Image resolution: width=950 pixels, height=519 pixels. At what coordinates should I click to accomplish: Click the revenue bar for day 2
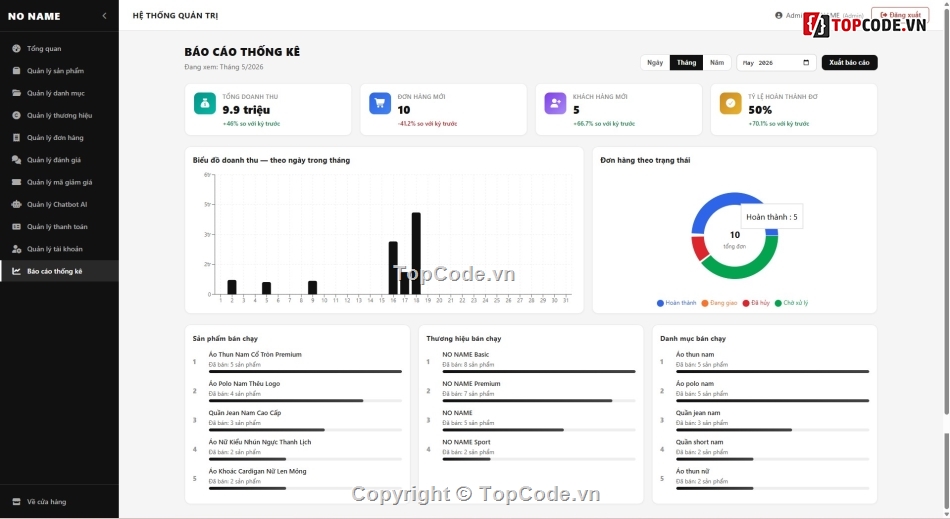[x=231, y=287]
